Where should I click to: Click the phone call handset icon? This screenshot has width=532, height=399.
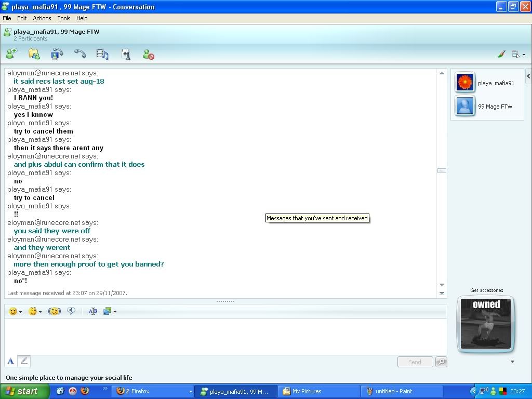tap(79, 54)
